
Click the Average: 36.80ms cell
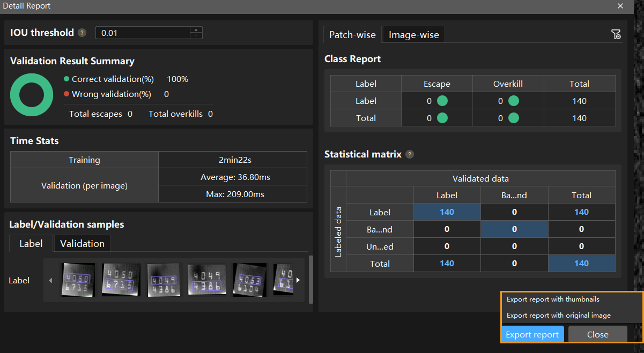[233, 177]
